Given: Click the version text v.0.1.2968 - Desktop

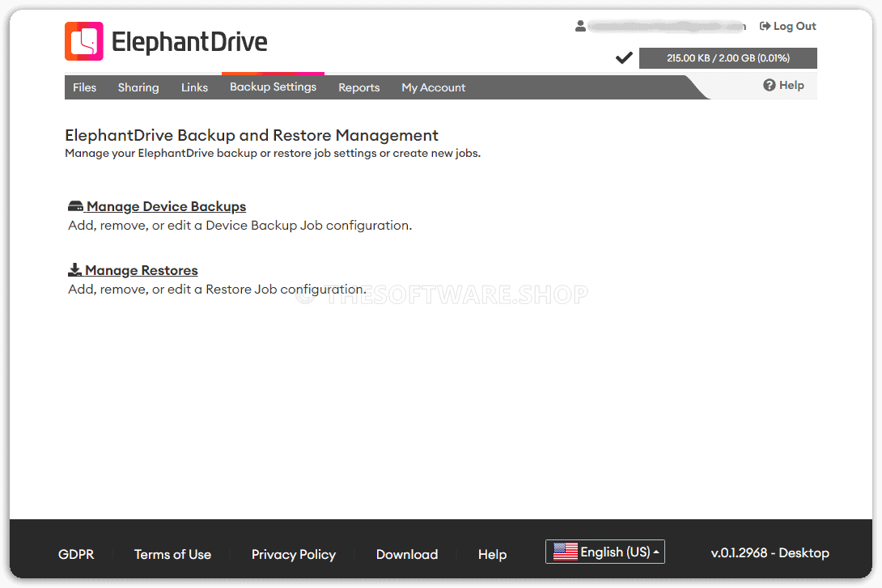Looking at the screenshot, I should tap(770, 552).
